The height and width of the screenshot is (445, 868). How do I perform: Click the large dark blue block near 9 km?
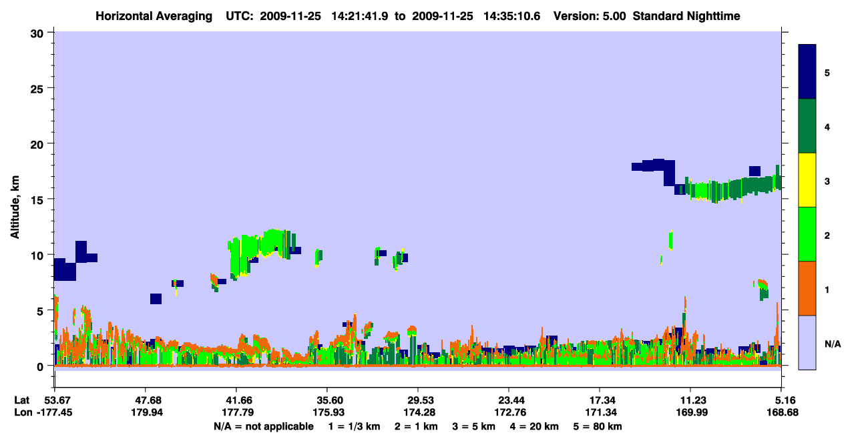pos(65,270)
